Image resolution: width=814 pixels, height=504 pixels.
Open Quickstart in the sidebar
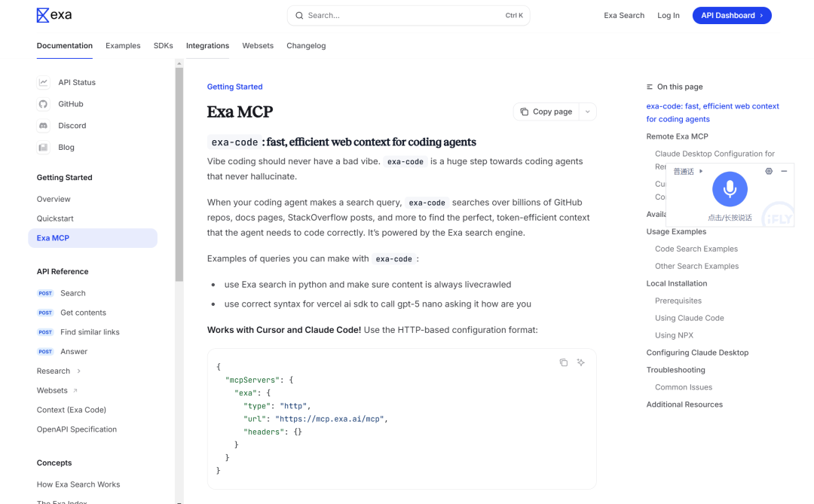(55, 218)
